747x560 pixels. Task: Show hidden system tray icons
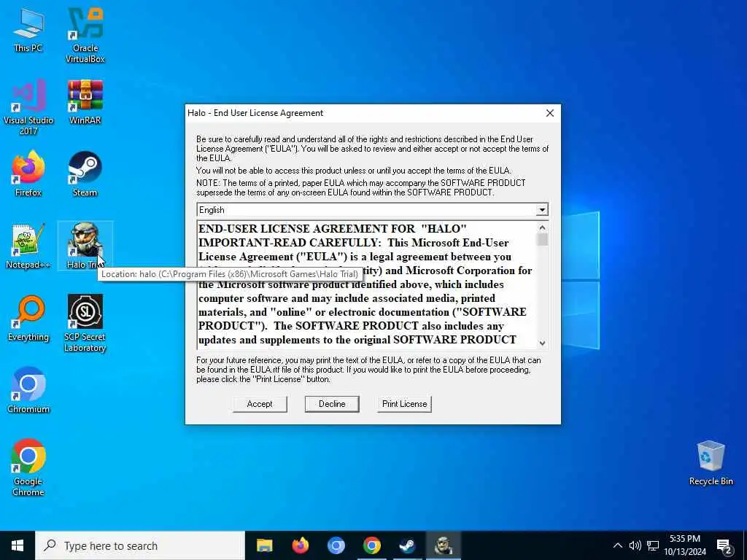tap(617, 545)
